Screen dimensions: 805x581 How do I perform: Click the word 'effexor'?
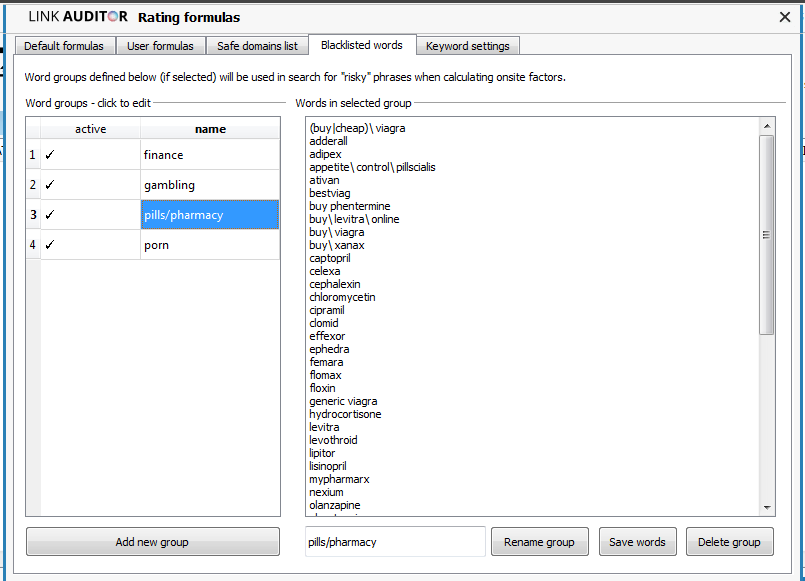click(x=327, y=336)
